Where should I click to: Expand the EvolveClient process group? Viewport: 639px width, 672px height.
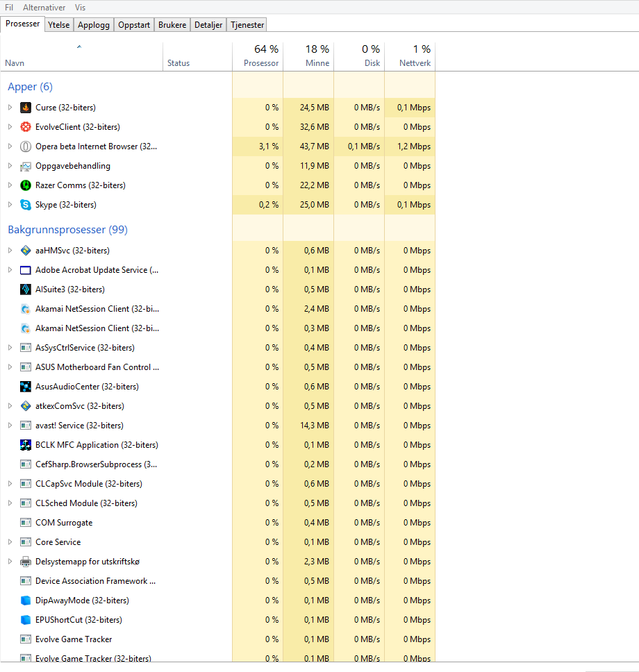pos(10,127)
